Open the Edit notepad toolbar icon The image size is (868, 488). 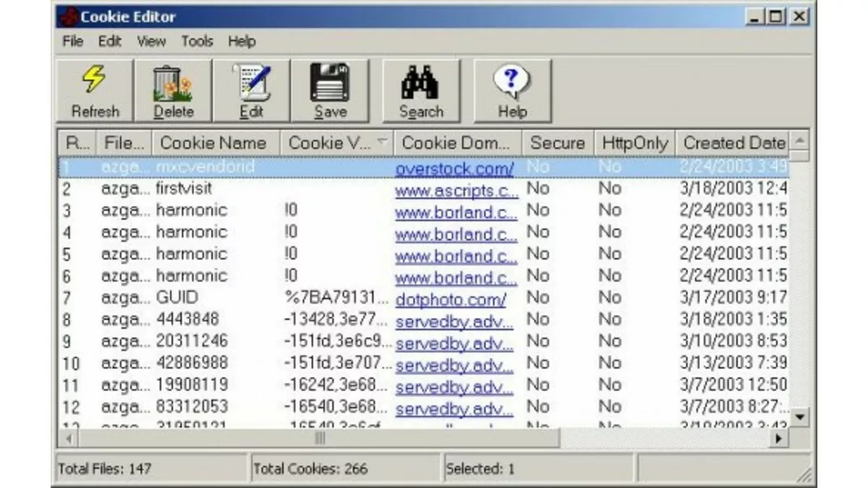click(x=252, y=82)
